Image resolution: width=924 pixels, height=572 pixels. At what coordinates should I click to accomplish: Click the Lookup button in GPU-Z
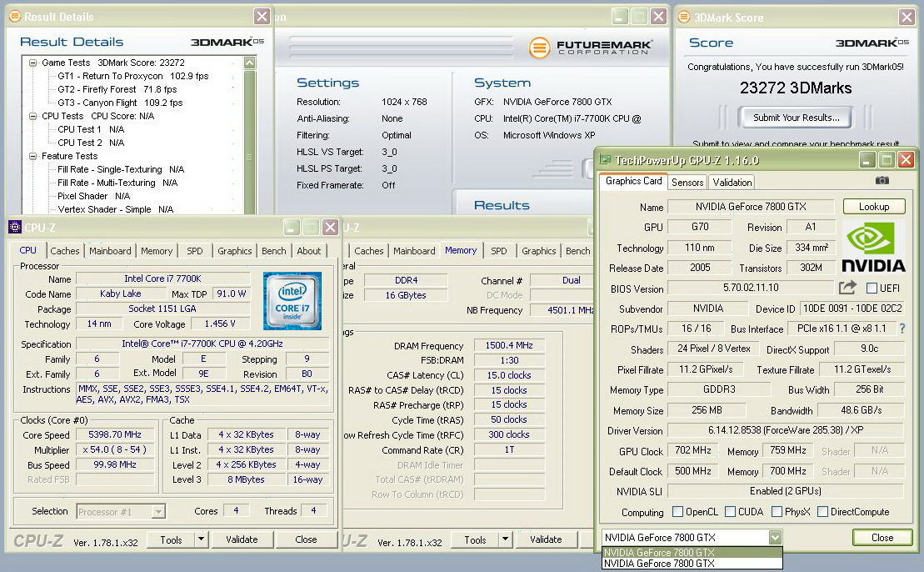tap(874, 207)
